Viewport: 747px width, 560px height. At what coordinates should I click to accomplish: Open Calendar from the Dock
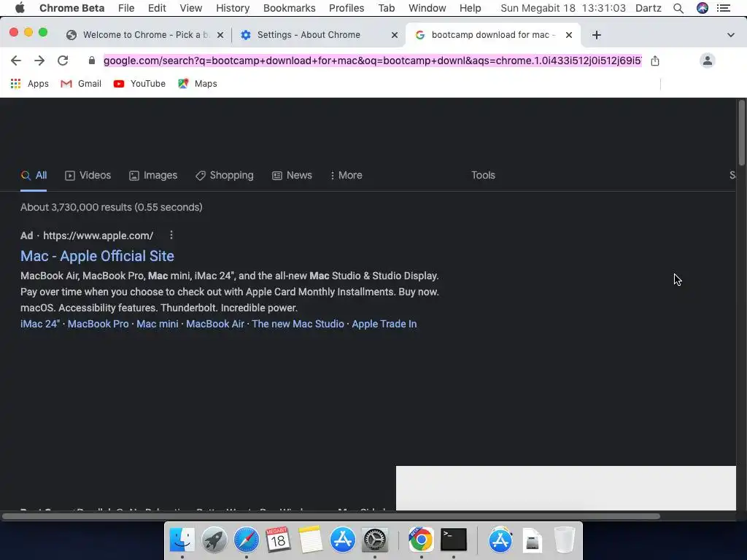[x=278, y=540]
